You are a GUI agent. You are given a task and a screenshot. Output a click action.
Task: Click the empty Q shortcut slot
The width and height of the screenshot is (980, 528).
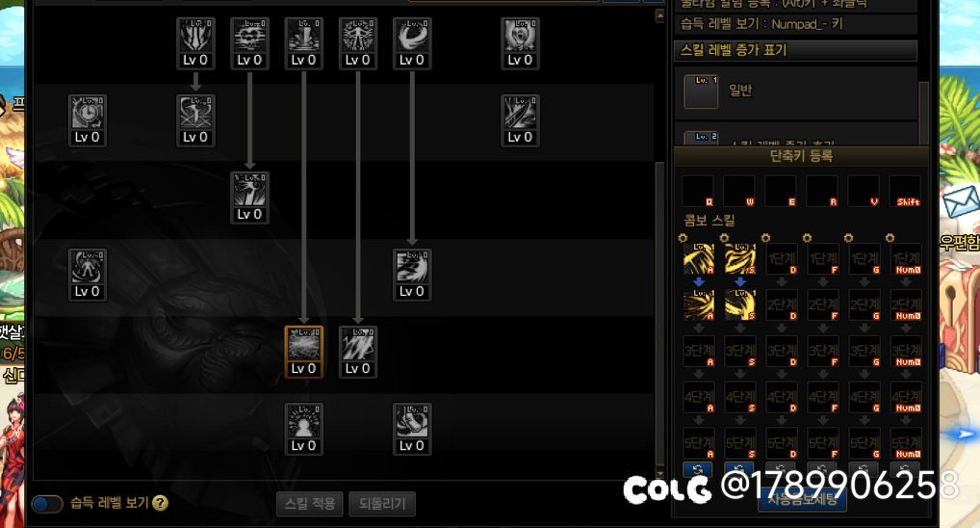tap(698, 192)
